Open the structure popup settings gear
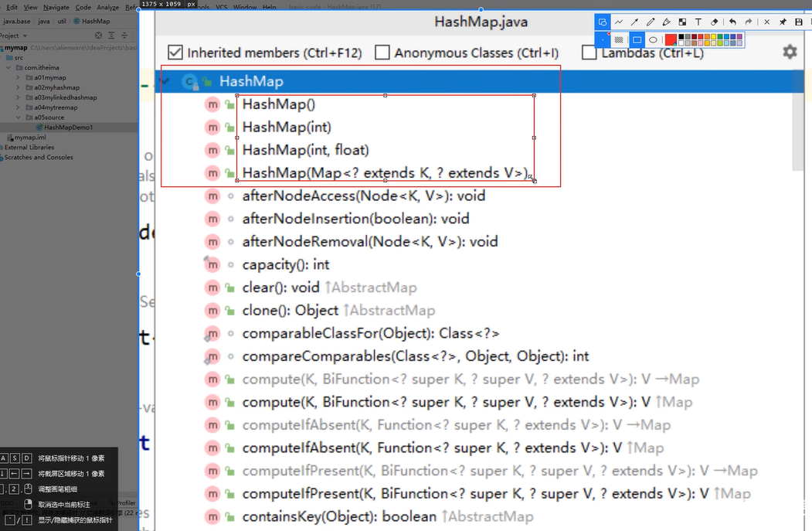 point(790,51)
